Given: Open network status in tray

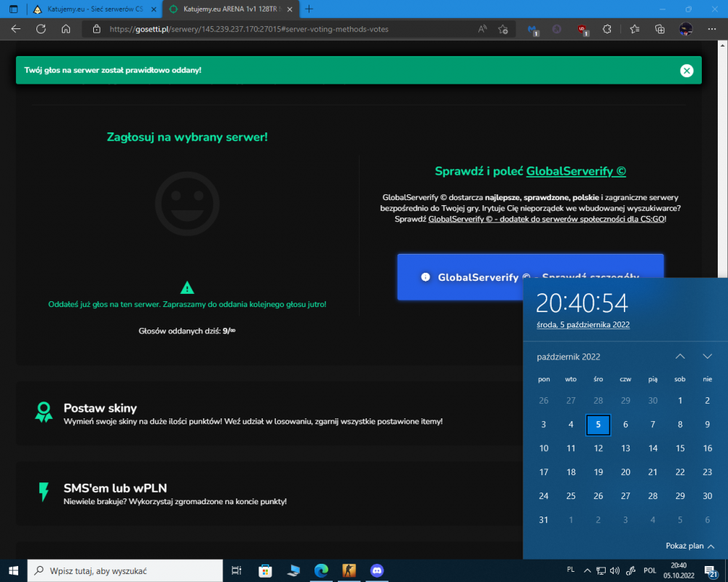Looking at the screenshot, I should 601,571.
